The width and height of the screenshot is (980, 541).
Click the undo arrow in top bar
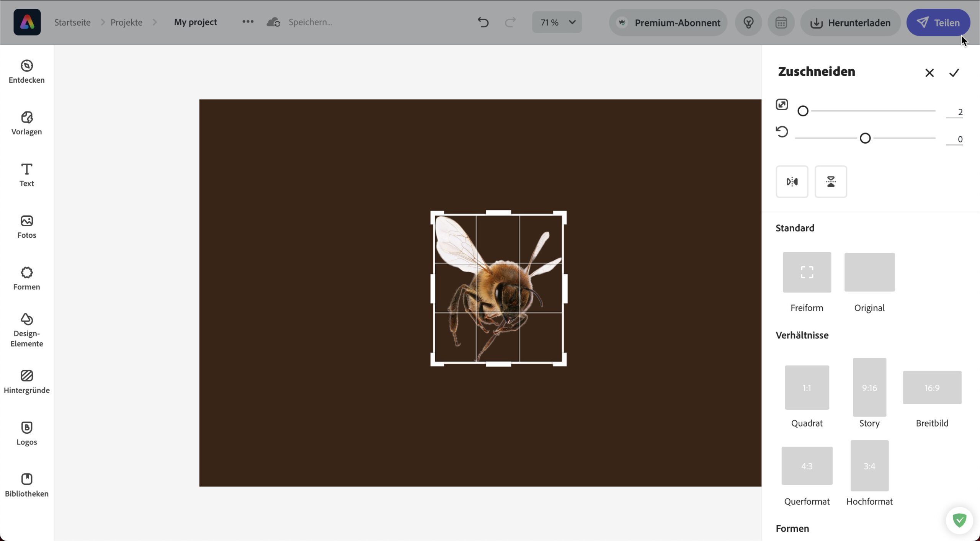coord(483,22)
